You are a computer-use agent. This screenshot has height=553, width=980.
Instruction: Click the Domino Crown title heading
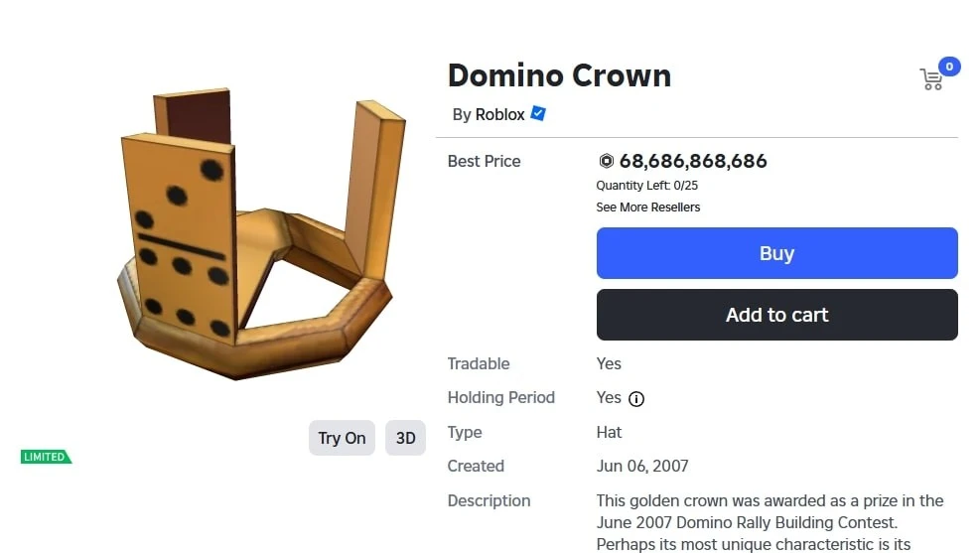559,75
